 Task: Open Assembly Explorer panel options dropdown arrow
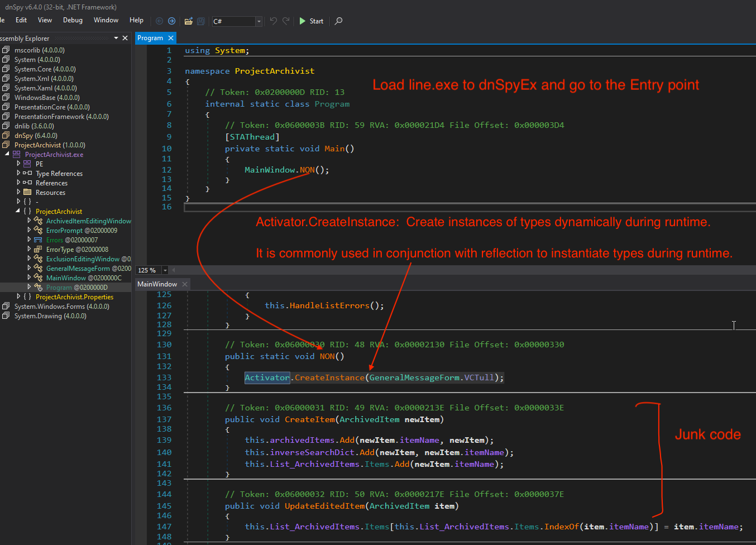point(116,38)
